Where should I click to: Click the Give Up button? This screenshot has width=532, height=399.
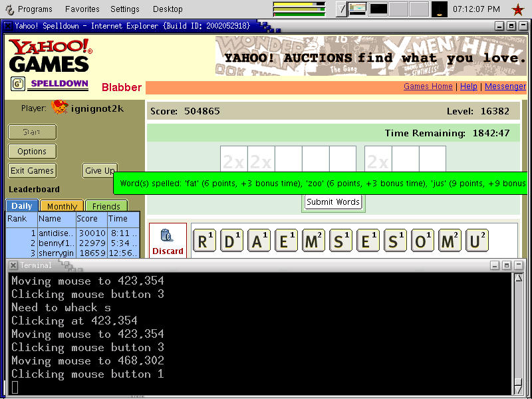point(100,171)
